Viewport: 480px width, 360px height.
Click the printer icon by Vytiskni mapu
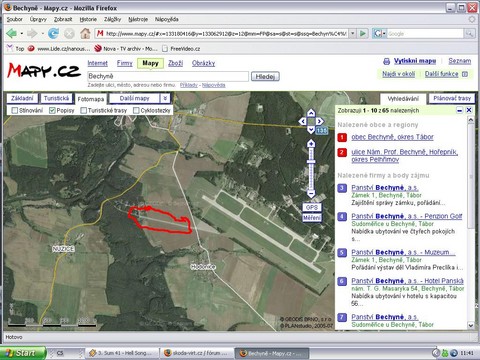point(386,61)
